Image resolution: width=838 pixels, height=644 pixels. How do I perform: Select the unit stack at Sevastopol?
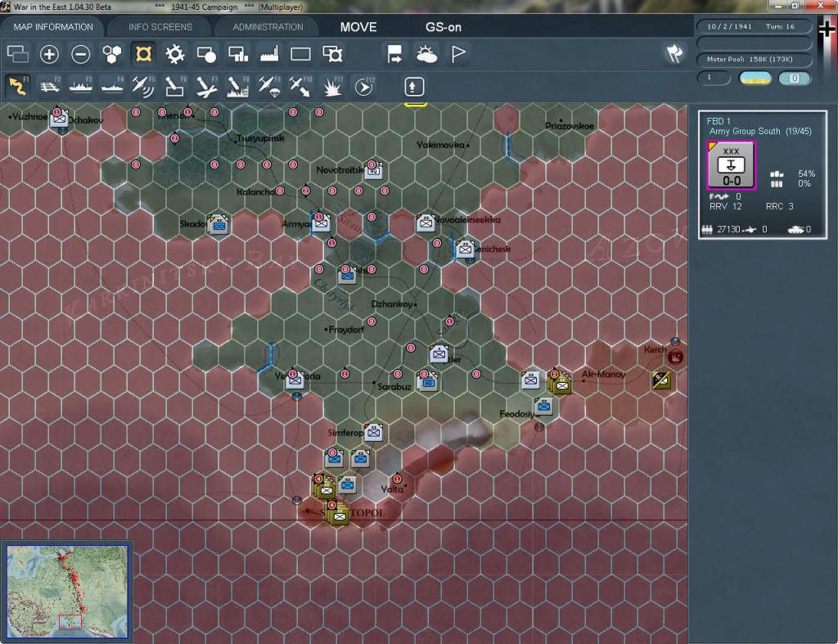[338, 514]
